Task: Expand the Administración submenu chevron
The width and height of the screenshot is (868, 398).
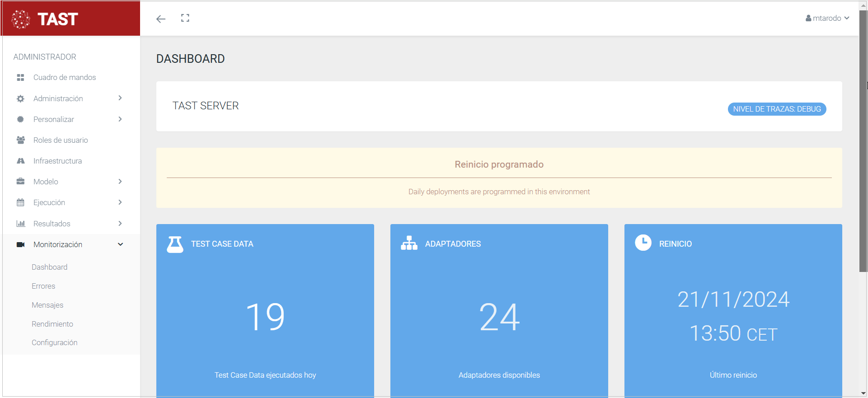Action: point(120,98)
